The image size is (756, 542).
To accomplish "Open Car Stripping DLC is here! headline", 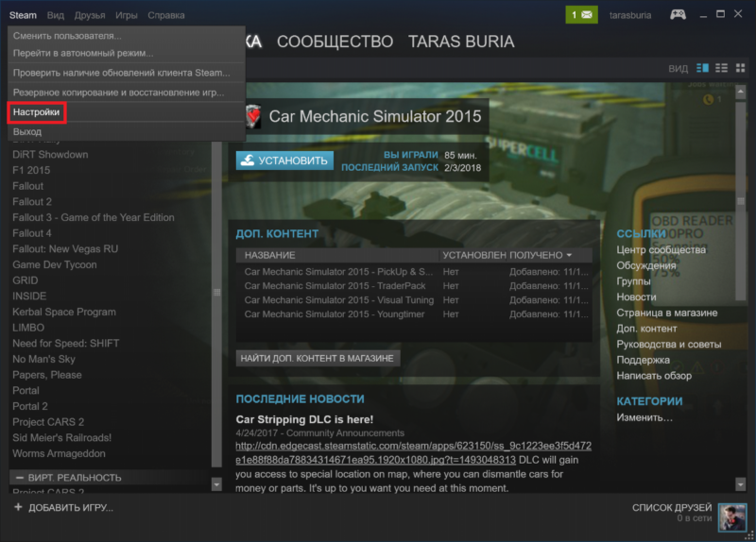I will (x=304, y=419).
